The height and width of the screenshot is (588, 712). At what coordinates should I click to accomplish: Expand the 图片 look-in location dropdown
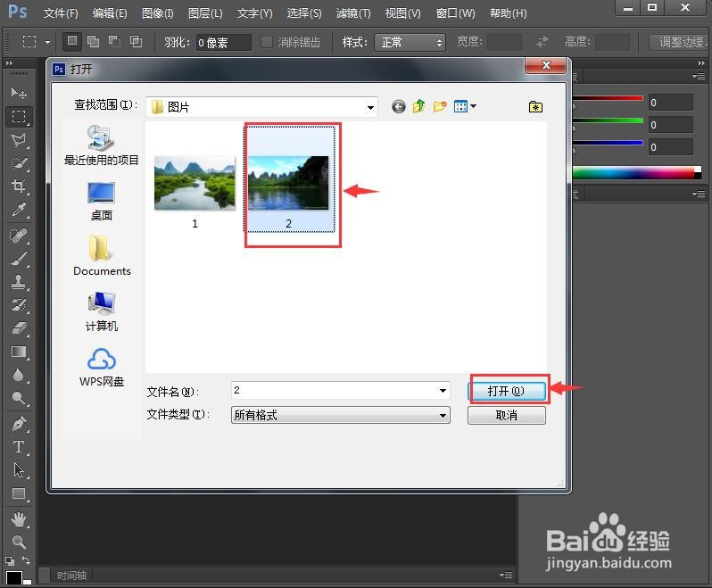click(370, 107)
